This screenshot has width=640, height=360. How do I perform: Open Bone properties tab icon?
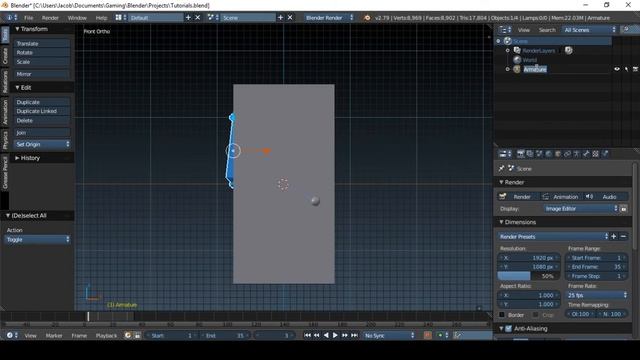pyautogui.click(x=586, y=154)
